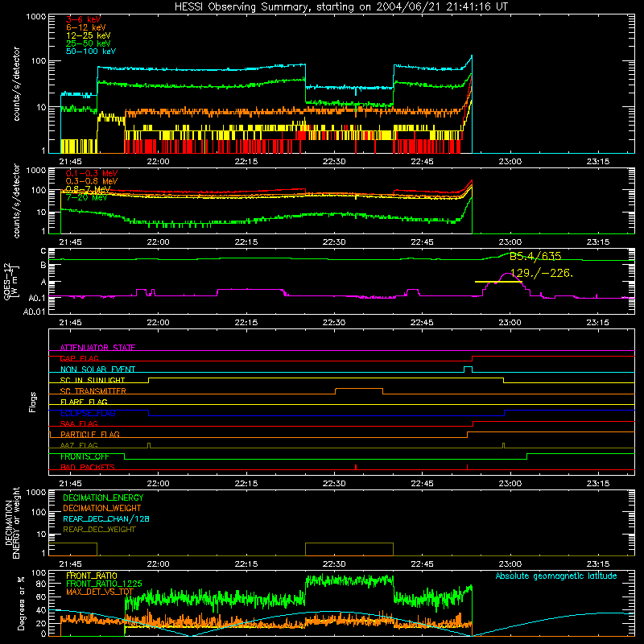Image resolution: width=644 pixels, height=644 pixels.
Task: Click the REAR_DEC_CHAN/128 legend label
Action: point(106,518)
